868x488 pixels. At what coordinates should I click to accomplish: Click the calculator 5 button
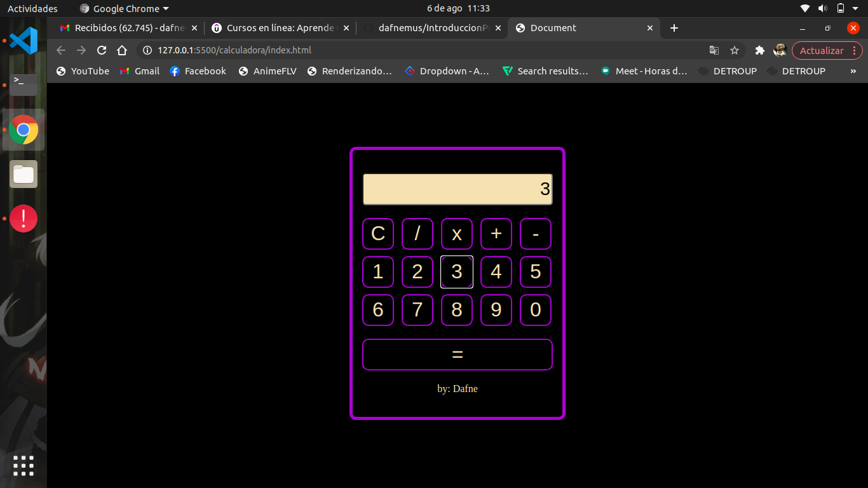click(536, 272)
